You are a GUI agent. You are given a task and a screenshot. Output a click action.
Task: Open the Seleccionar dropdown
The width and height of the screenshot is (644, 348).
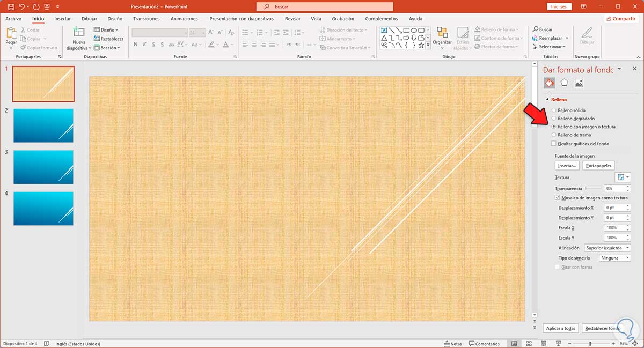pos(548,47)
